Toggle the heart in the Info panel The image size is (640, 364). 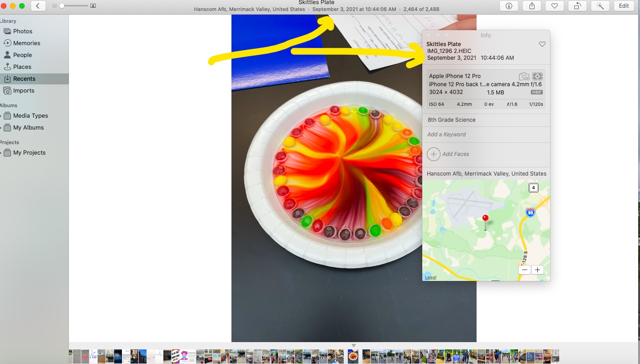pos(542,44)
